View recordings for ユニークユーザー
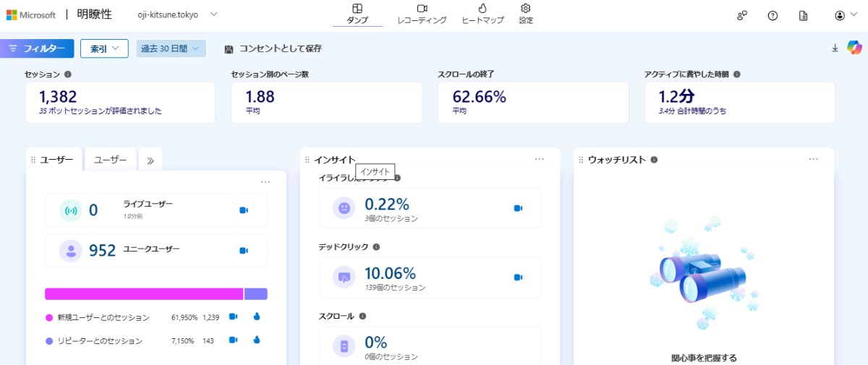The image size is (868, 365). (x=244, y=251)
